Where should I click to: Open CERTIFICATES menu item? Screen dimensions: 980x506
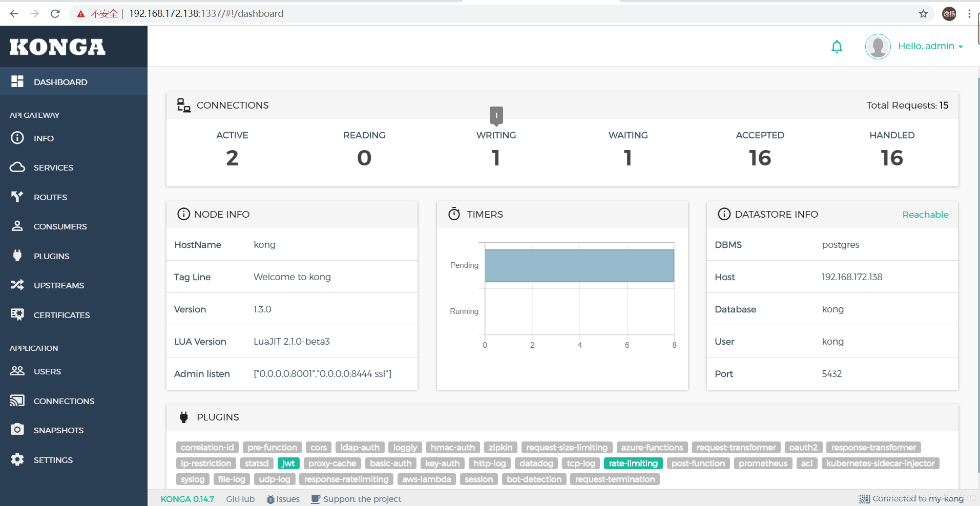point(74,315)
